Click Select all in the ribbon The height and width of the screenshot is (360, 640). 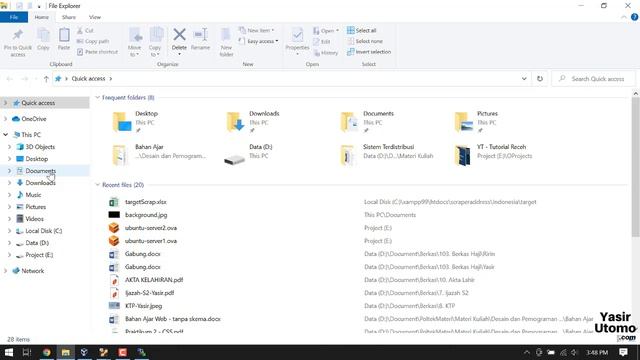pos(361,30)
